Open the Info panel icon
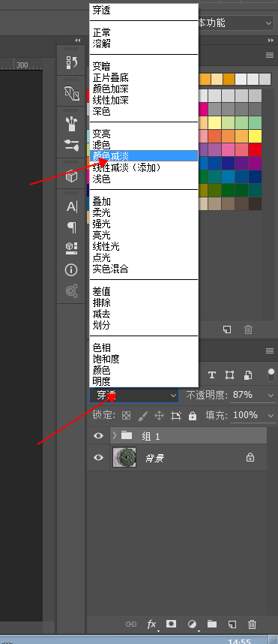278x644 pixels. click(x=71, y=270)
